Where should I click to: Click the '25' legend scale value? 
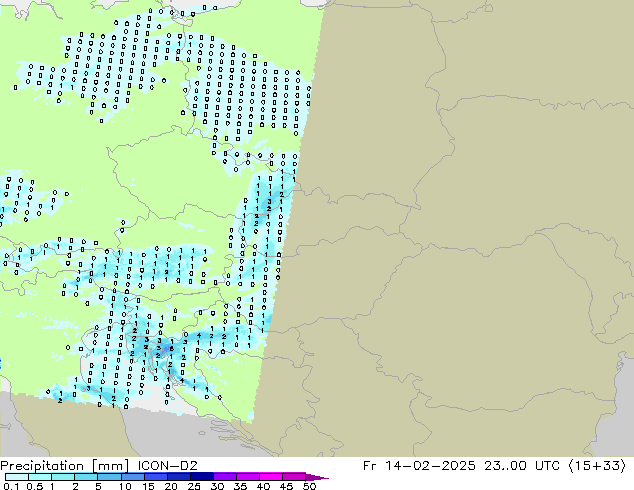click(194, 486)
